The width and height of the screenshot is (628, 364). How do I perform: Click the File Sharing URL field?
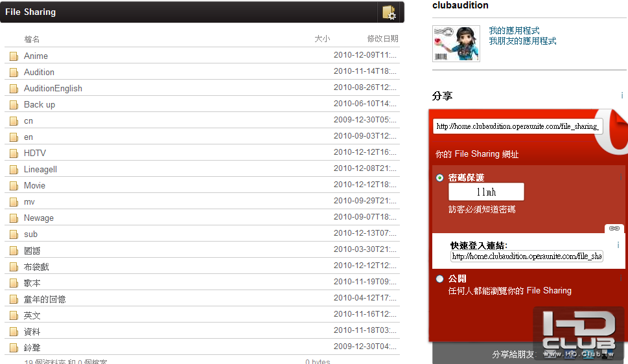(x=518, y=126)
